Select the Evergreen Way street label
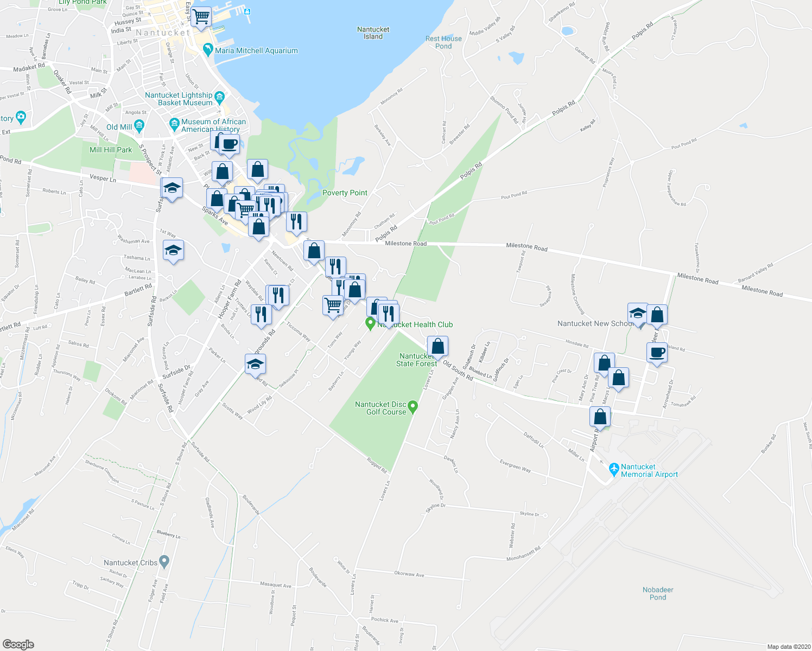This screenshot has width=812, height=651. click(x=515, y=465)
